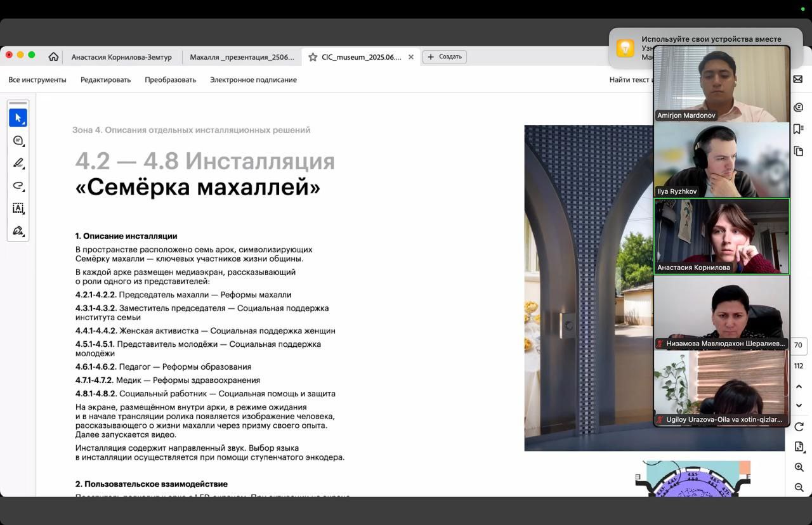Click the zoom in magnifier
Viewport: 812px width, 525px height.
799,467
